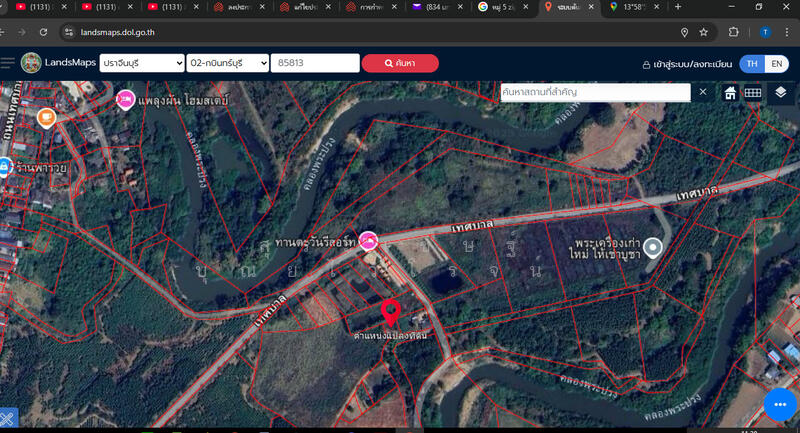Expand the district dropdown 02-กบินทร์บุรี
The height and width of the screenshot is (433, 800).
[x=228, y=63]
